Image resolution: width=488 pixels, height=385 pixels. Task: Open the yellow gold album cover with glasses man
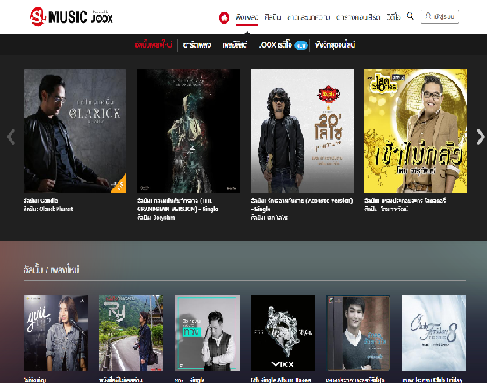tap(415, 131)
